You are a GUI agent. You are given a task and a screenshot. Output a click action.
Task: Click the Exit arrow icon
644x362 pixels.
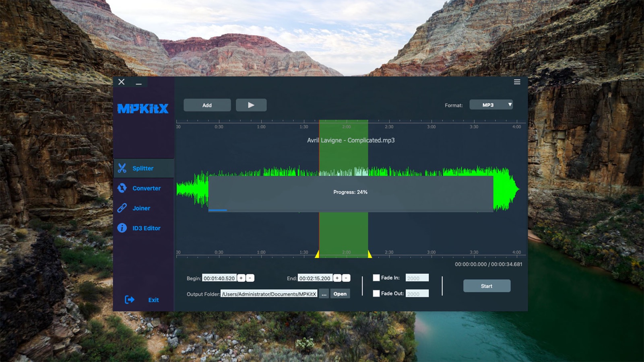pos(130,300)
